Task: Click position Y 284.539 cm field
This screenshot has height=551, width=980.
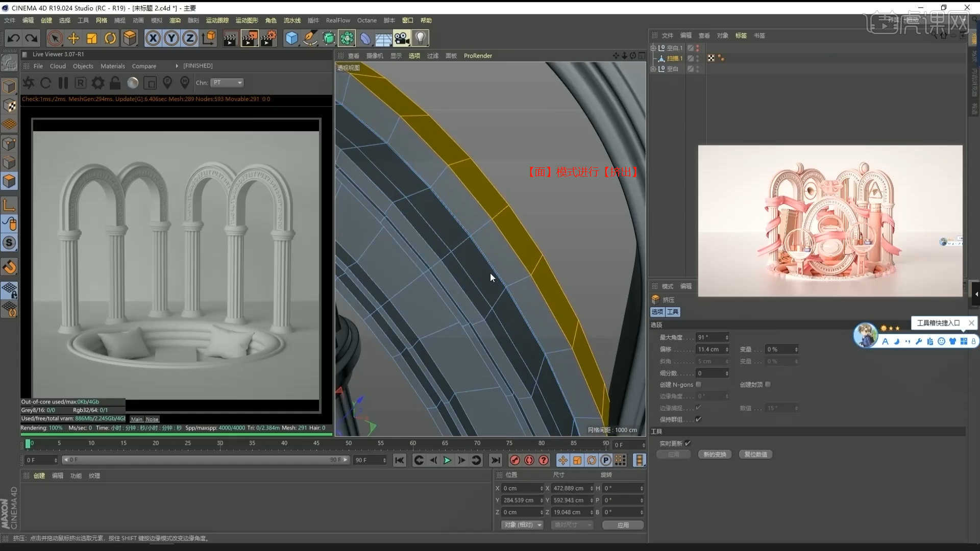Action: 522,500
